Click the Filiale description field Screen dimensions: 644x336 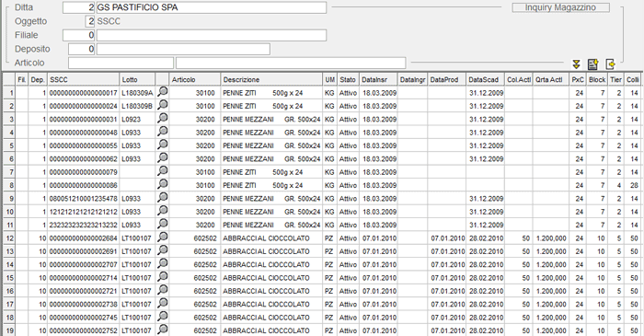coord(211,35)
